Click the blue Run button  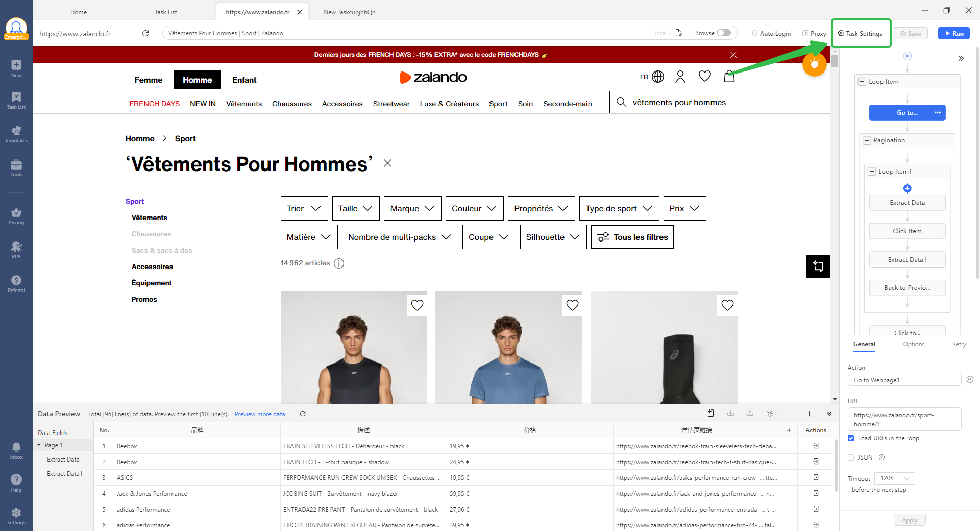pyautogui.click(x=953, y=33)
